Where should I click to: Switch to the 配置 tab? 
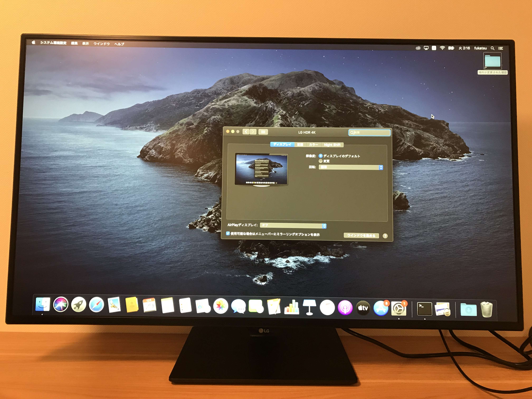coord(300,144)
